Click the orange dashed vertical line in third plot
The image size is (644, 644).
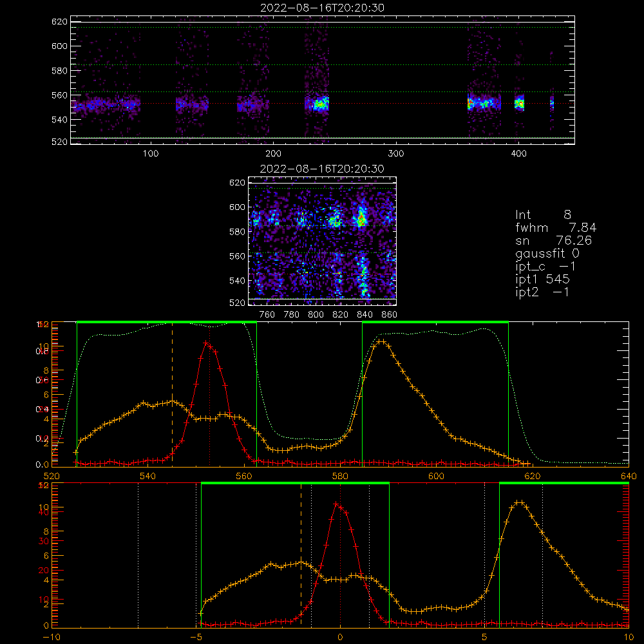(x=172, y=394)
